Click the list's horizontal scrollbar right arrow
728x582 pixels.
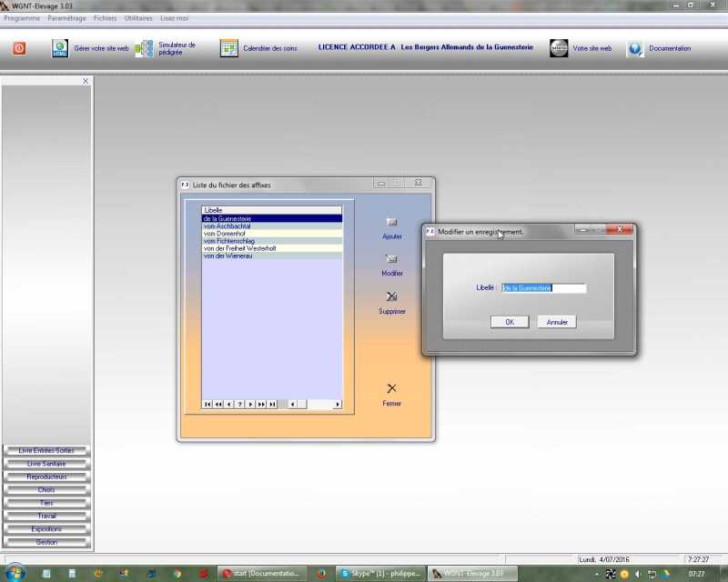pos(338,404)
